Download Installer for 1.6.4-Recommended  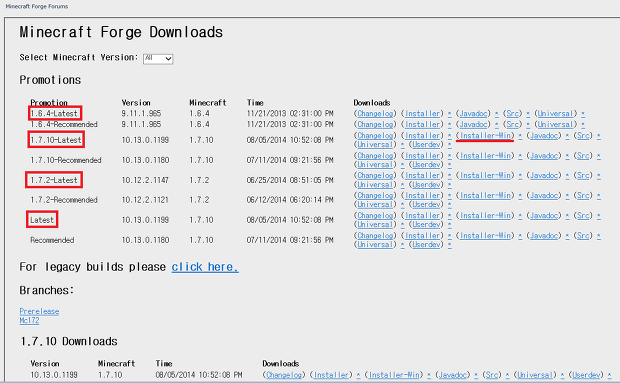422,125
